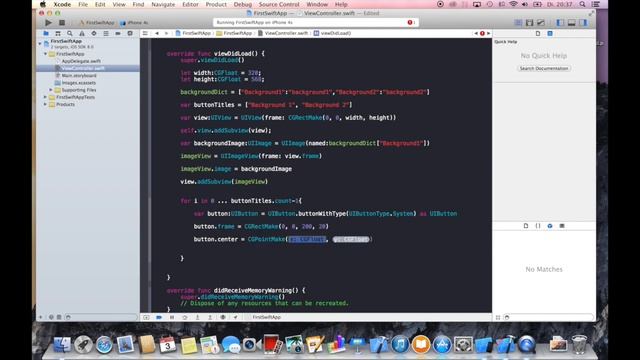The width and height of the screenshot is (640, 360).
Task: Show the Quick Help inspector
Action: [550, 33]
